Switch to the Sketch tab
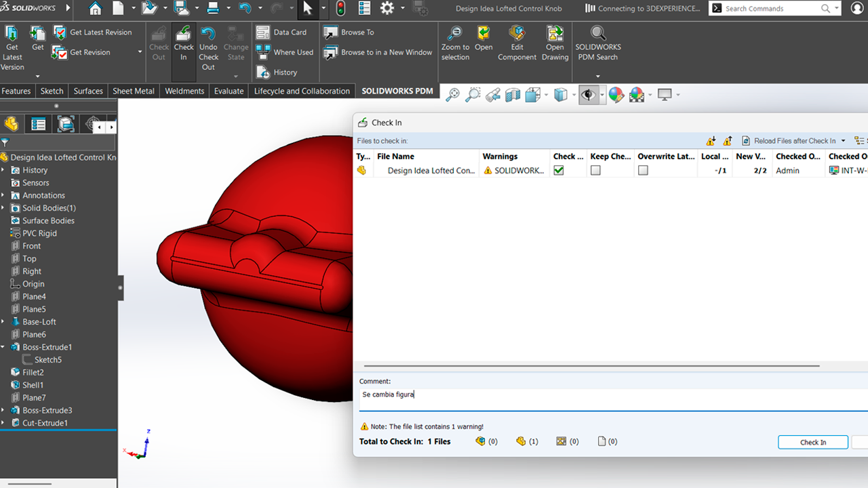868x488 pixels. 52,91
